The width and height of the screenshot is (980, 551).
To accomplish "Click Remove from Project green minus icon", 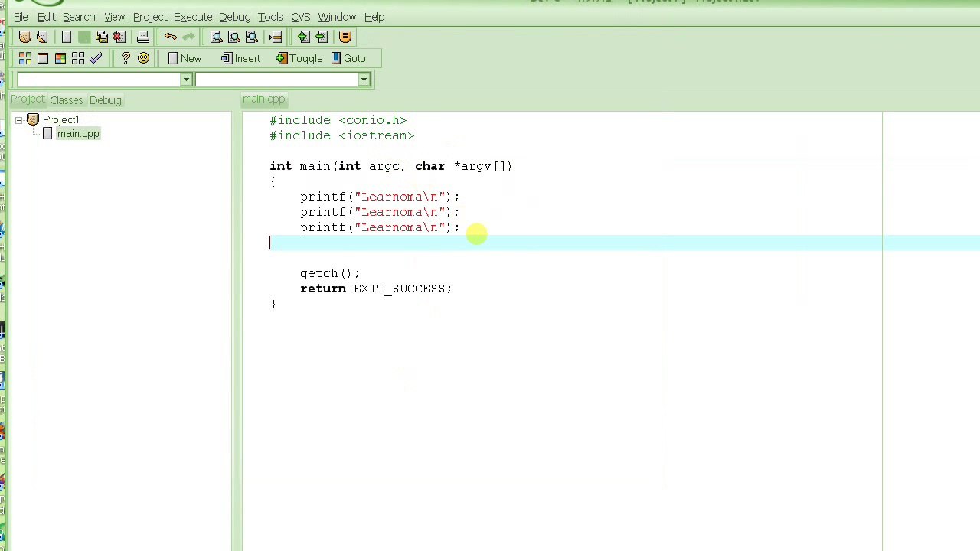I will coord(321,37).
